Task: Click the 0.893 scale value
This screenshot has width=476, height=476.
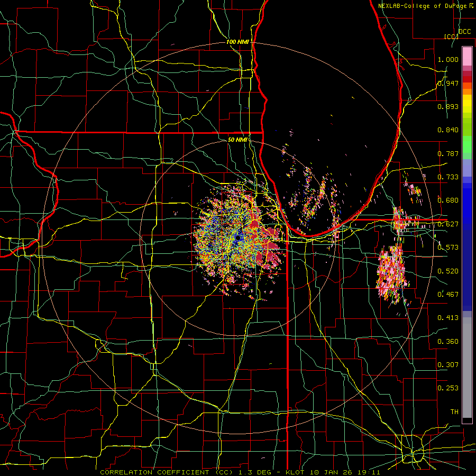Action: pyautogui.click(x=448, y=106)
